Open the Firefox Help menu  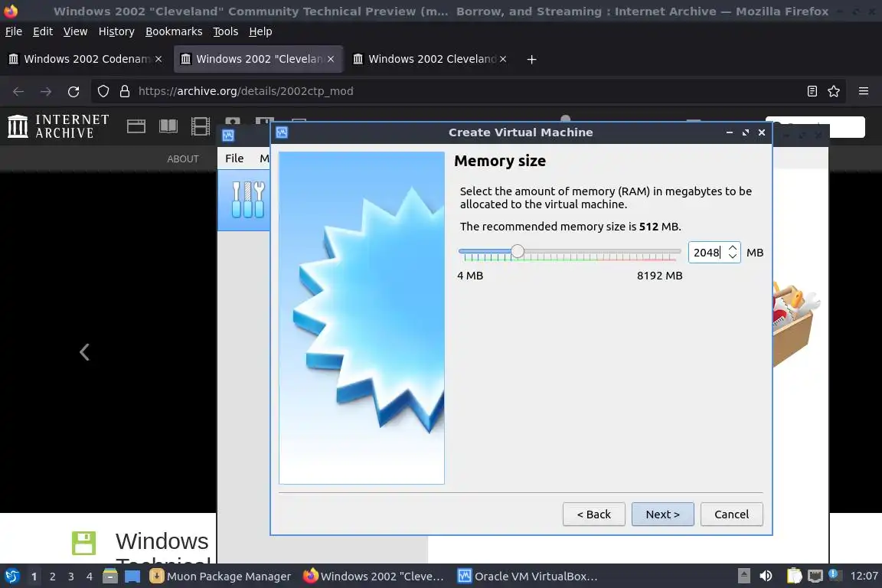[260, 31]
